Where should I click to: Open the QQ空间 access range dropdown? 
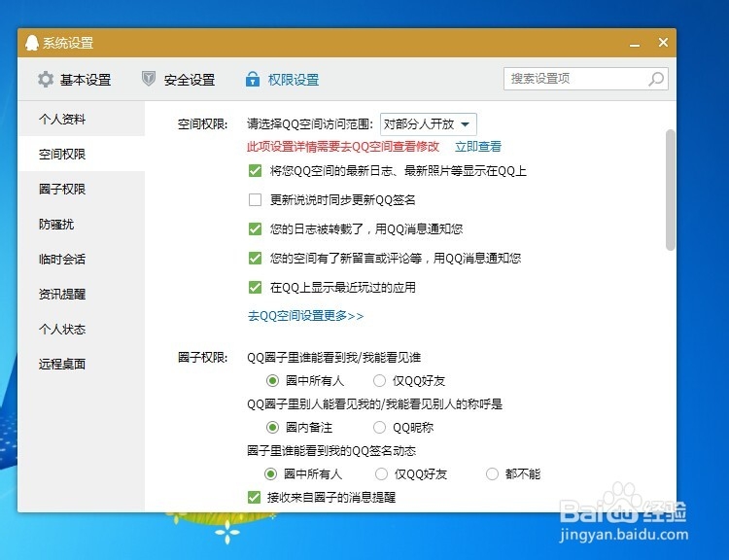429,124
